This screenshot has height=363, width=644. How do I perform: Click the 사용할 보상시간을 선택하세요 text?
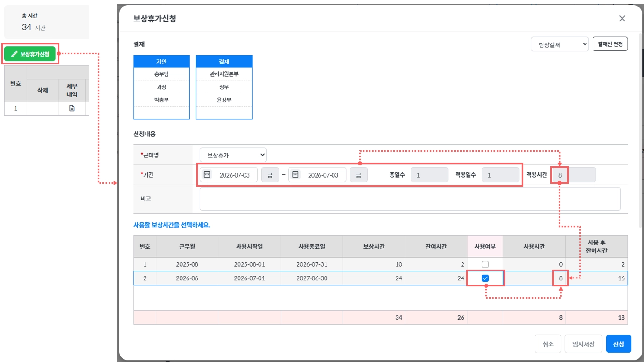[x=172, y=225]
